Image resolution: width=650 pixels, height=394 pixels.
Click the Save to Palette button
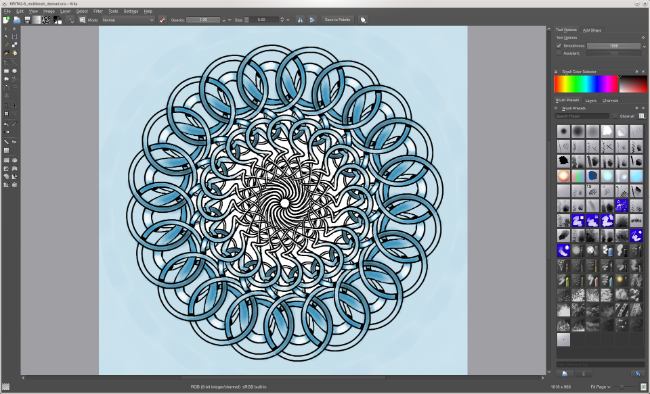(337, 19)
